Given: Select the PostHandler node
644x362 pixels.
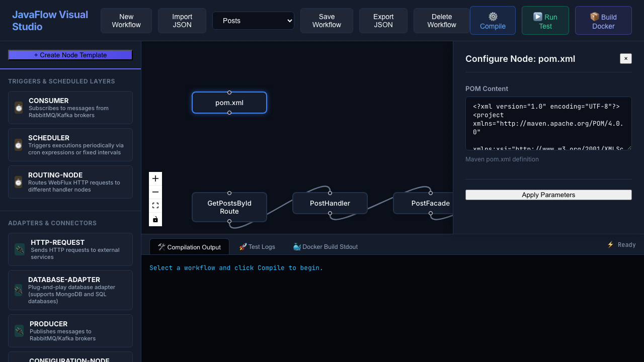Looking at the screenshot, I should click(x=330, y=203).
